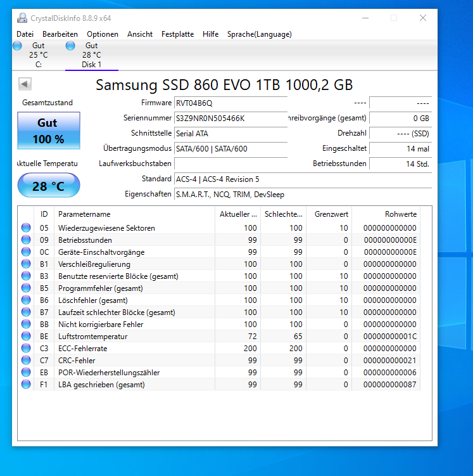This screenshot has height=476, width=473.
Task: Click raw value 000000000021 of CRC-Fehler
Action: (390, 361)
